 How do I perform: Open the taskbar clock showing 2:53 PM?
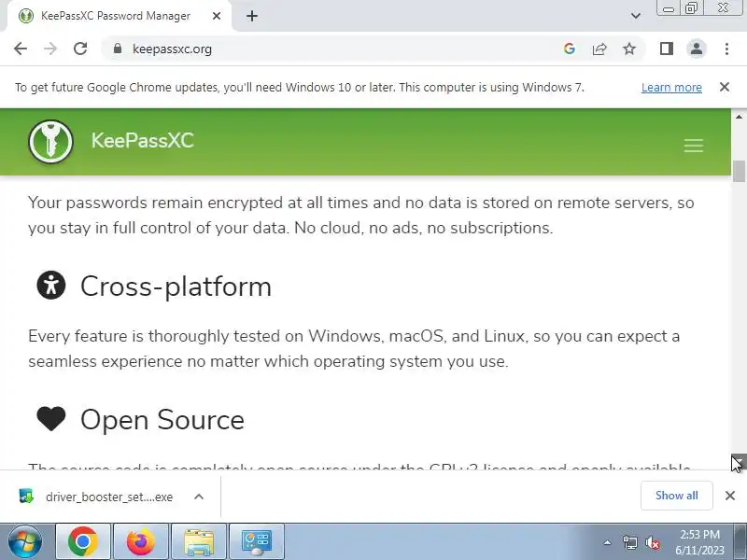pos(699,542)
